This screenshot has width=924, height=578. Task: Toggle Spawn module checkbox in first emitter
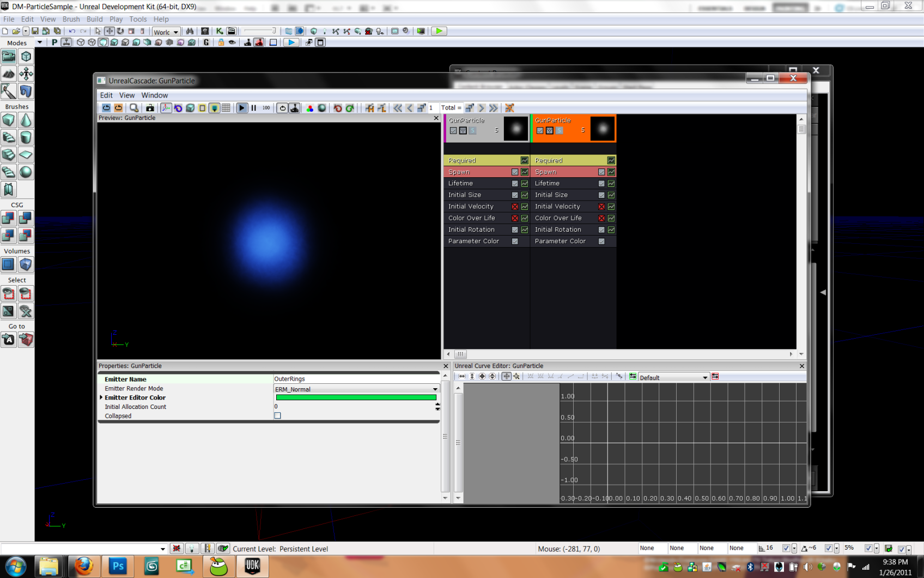click(515, 172)
